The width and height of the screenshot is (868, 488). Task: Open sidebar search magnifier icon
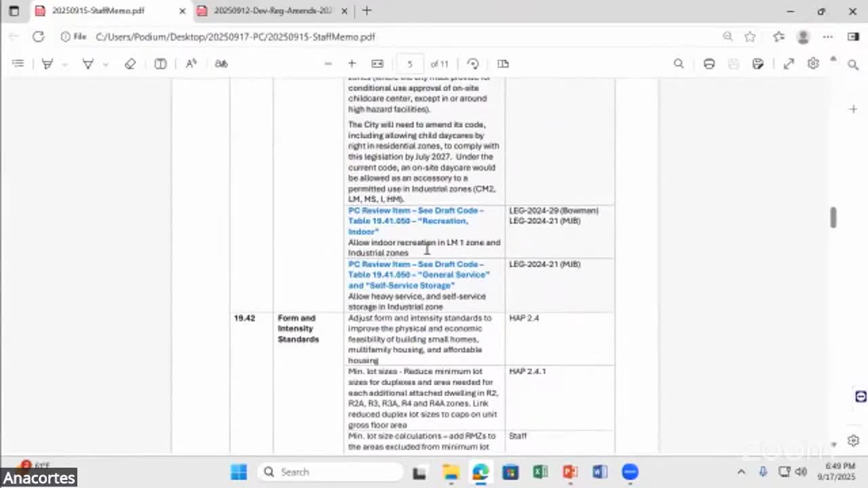tap(853, 64)
